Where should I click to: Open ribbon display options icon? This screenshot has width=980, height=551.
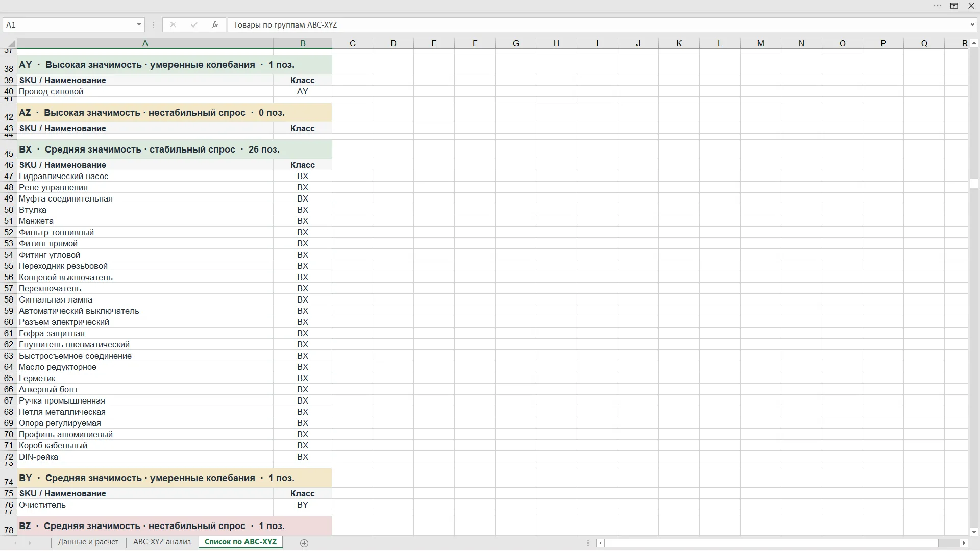[x=954, y=6]
